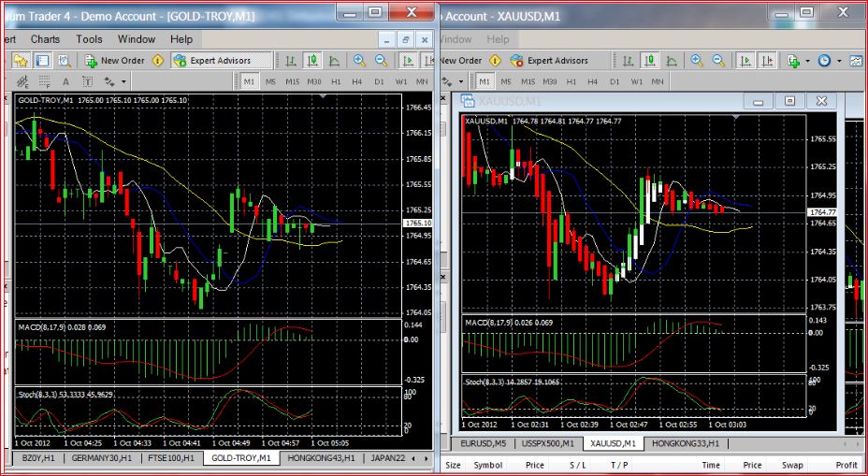The image size is (868, 476).
Task: Switch to BZ0Y,H1 chart tab
Action: (x=38, y=457)
